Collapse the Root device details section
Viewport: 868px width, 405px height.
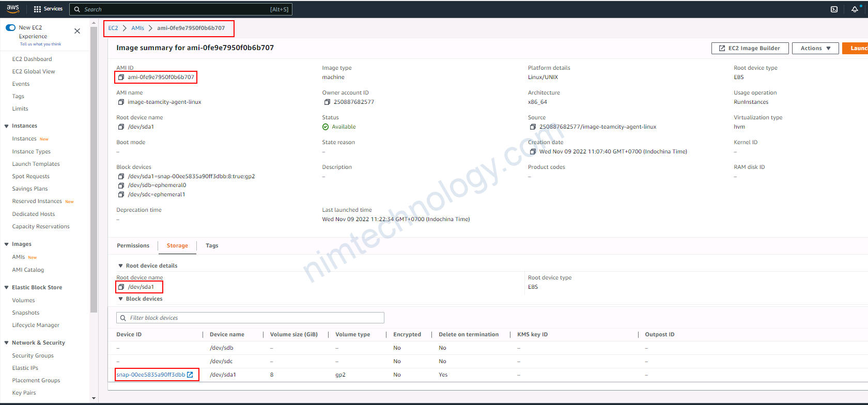pos(120,266)
